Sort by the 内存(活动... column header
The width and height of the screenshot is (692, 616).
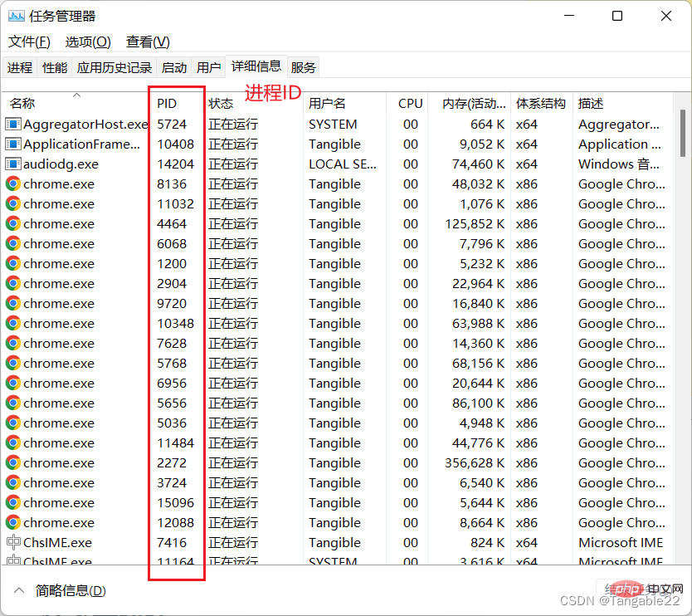pyautogui.click(x=470, y=103)
